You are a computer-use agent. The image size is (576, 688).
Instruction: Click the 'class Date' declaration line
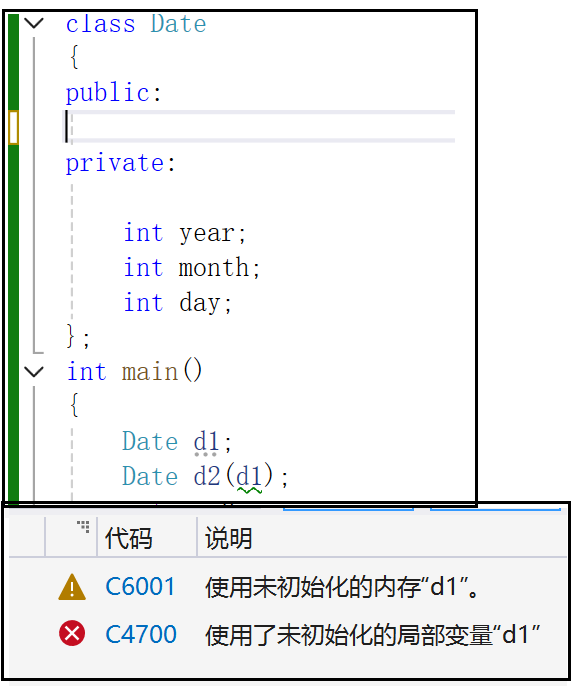(x=136, y=24)
